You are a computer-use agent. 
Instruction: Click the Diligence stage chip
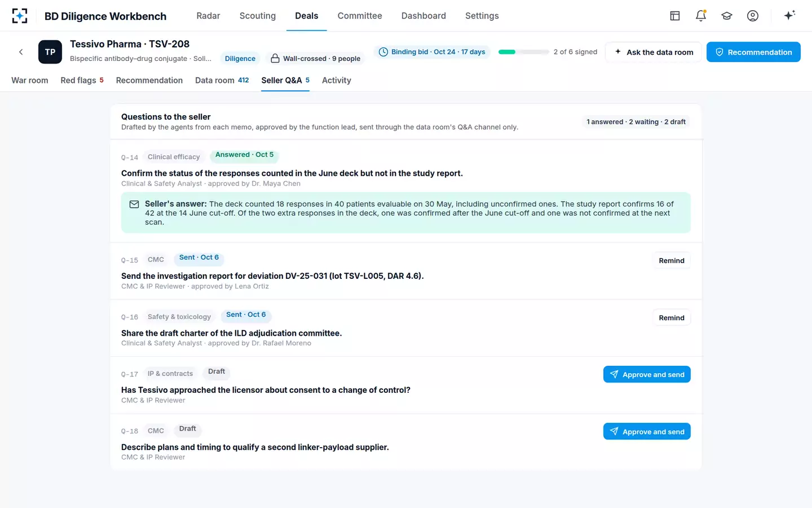240,58
